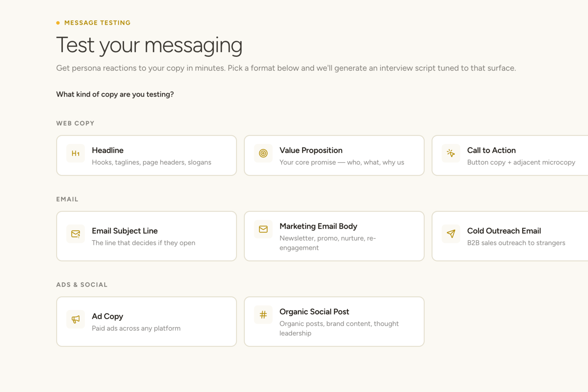Select the Email Subject Line option
Image resolution: width=588 pixels, height=392 pixels.
pos(147,236)
